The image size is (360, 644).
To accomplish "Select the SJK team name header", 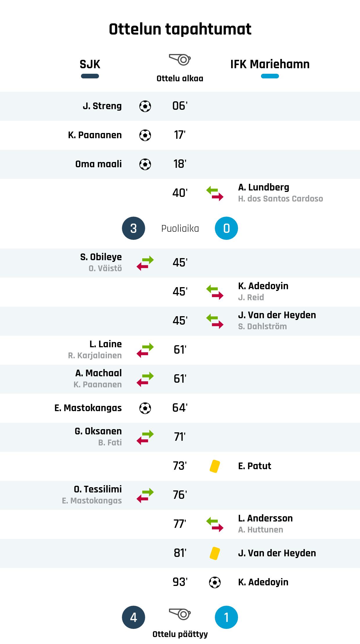I will coord(90,64).
